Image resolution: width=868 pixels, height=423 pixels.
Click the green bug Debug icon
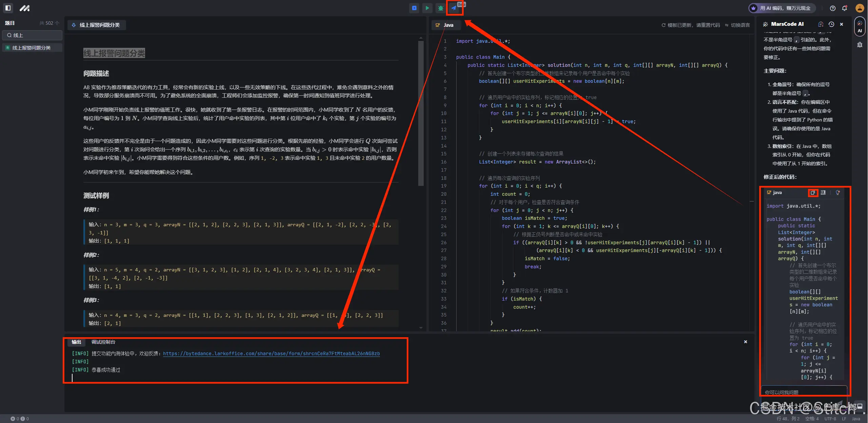[x=440, y=8]
